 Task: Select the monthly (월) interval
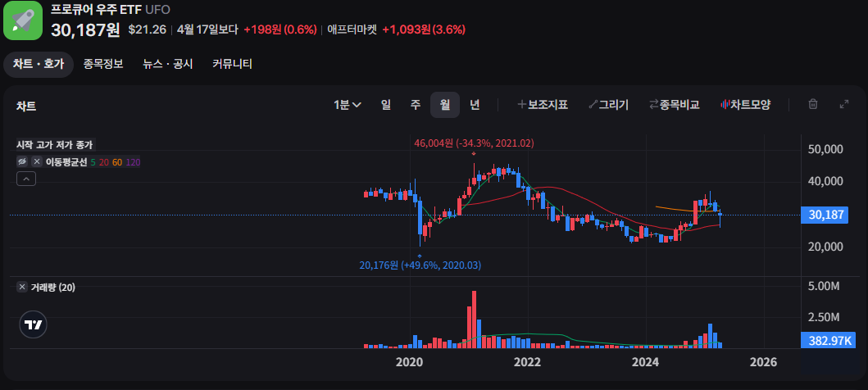pyautogui.click(x=445, y=105)
